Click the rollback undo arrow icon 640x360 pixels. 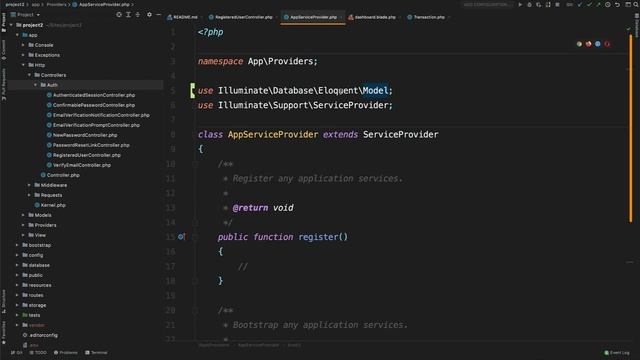617,4
